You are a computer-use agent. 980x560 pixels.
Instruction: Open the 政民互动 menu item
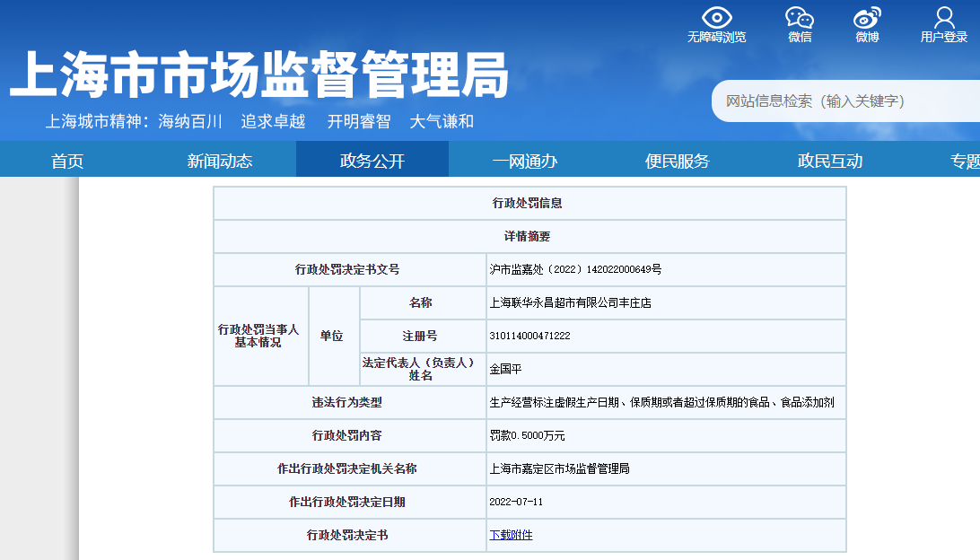(830, 161)
